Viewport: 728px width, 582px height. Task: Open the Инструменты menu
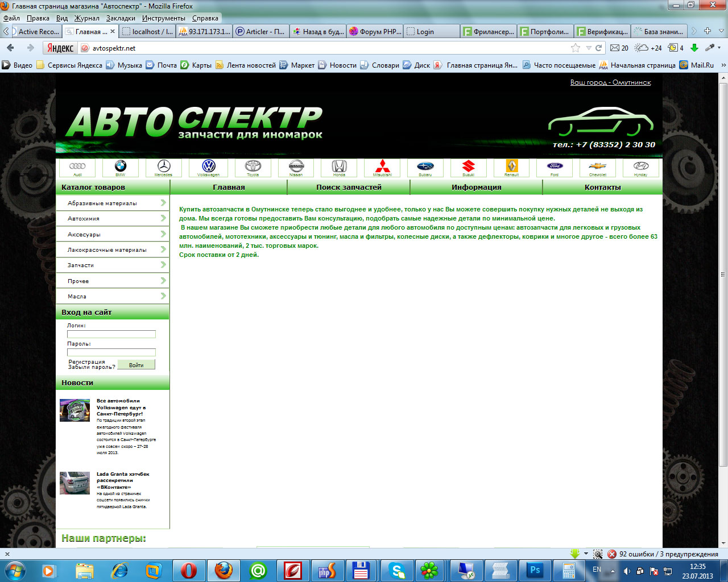pyautogui.click(x=163, y=18)
